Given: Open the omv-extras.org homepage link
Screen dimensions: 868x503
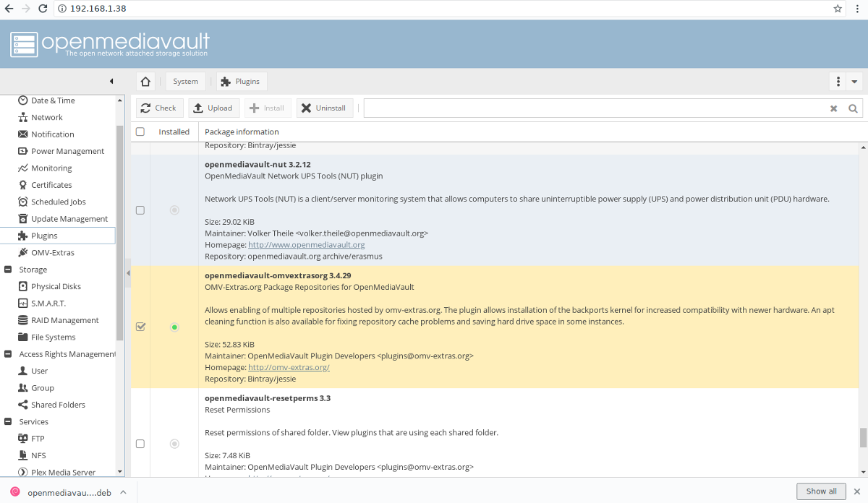Looking at the screenshot, I should click(x=289, y=367).
